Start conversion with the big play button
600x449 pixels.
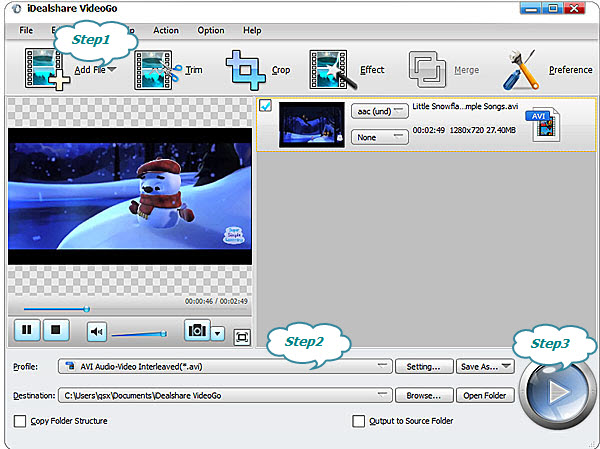click(557, 392)
